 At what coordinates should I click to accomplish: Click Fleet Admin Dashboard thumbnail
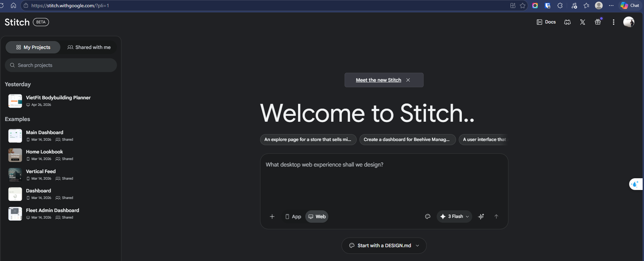(15, 214)
